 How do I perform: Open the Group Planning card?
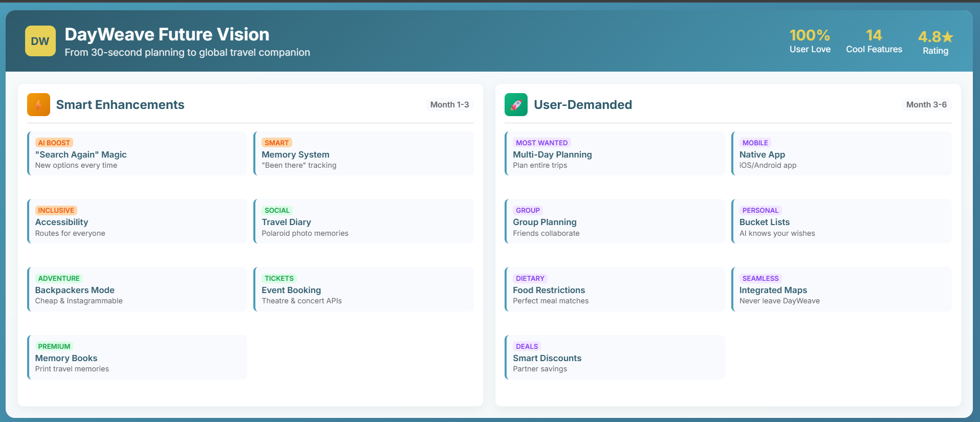[x=615, y=221]
